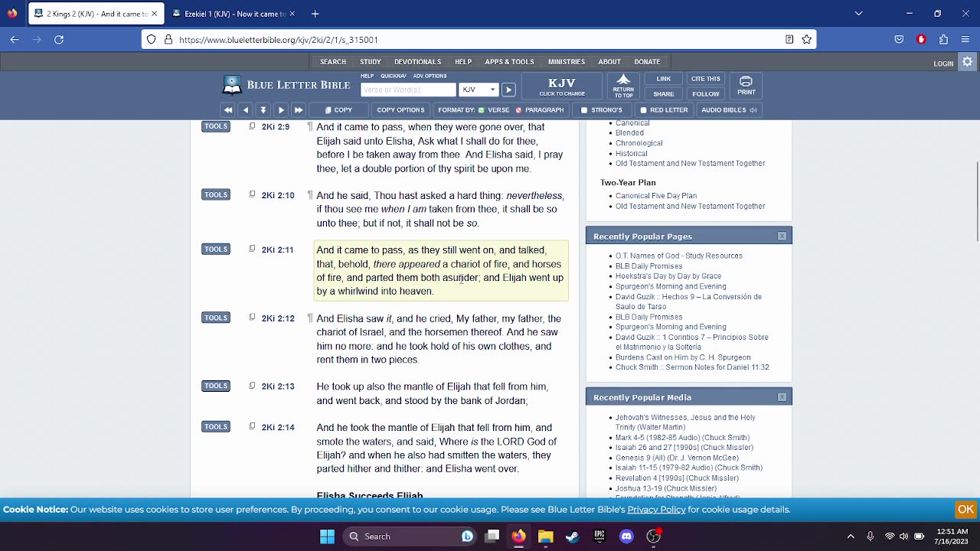
Task: Click the copy icon beside 2Ki 2:9
Action: click(252, 126)
